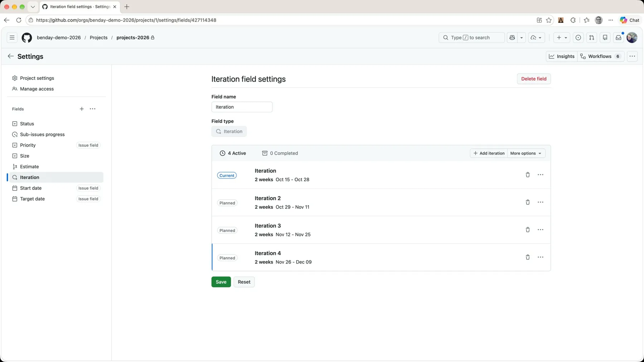The width and height of the screenshot is (644, 362).
Task: Open the browser tab list chevron
Action: coord(33,7)
